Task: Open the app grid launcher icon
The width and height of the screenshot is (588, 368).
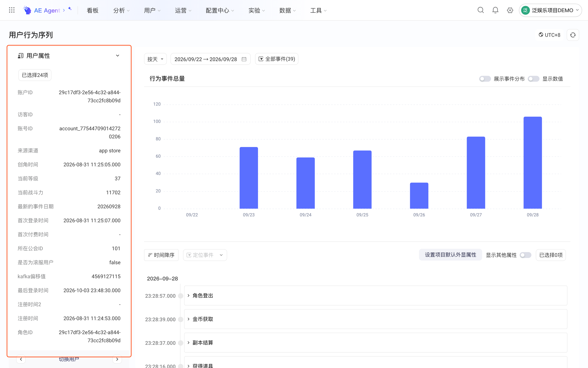Action: pos(12,10)
